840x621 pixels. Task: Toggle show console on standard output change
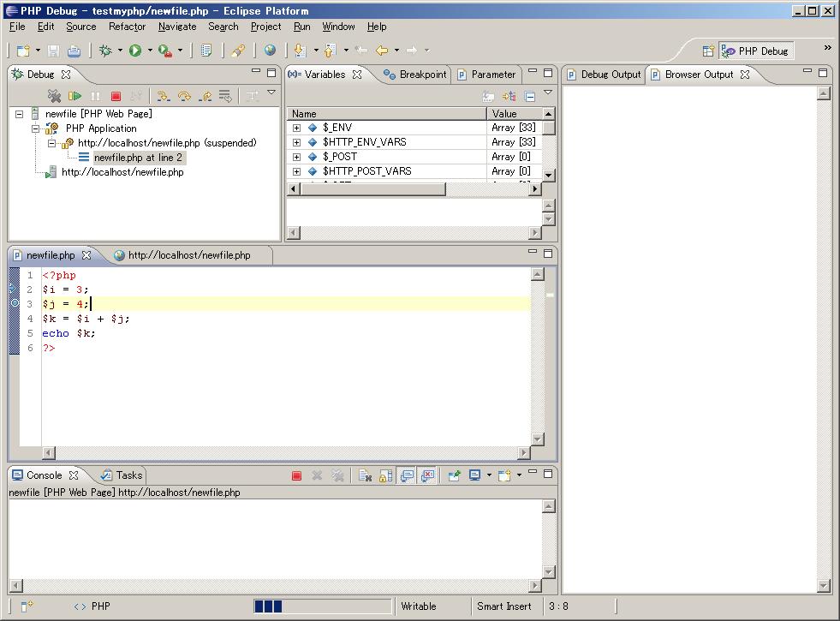407,475
